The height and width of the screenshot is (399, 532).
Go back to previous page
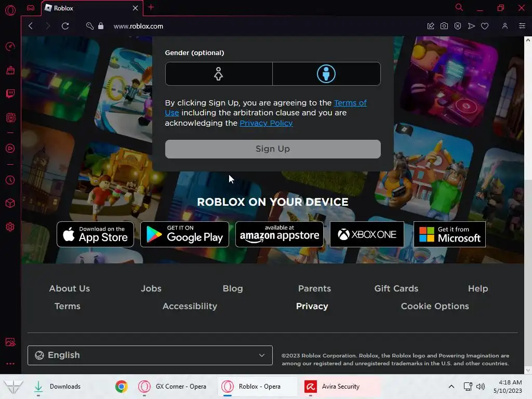click(31, 26)
